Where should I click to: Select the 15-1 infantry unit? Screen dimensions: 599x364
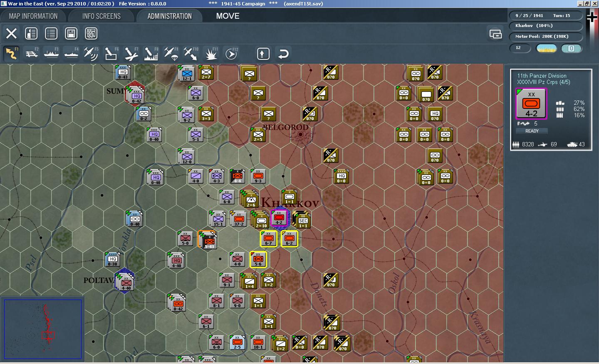pyautogui.click(x=218, y=219)
